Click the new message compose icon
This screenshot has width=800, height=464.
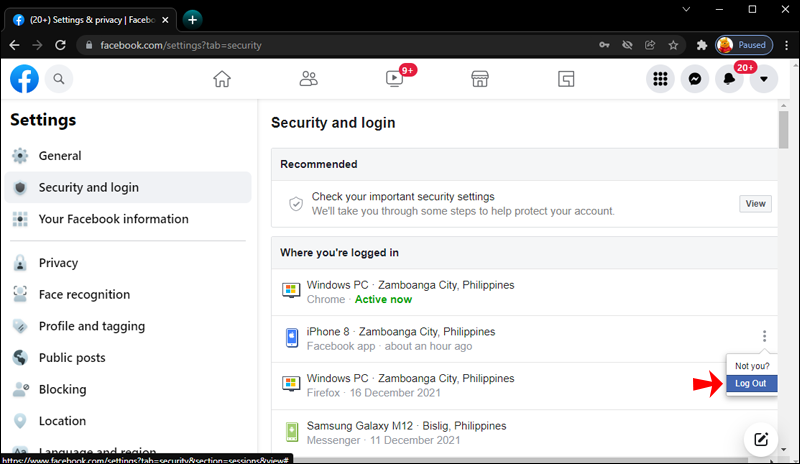click(x=761, y=438)
